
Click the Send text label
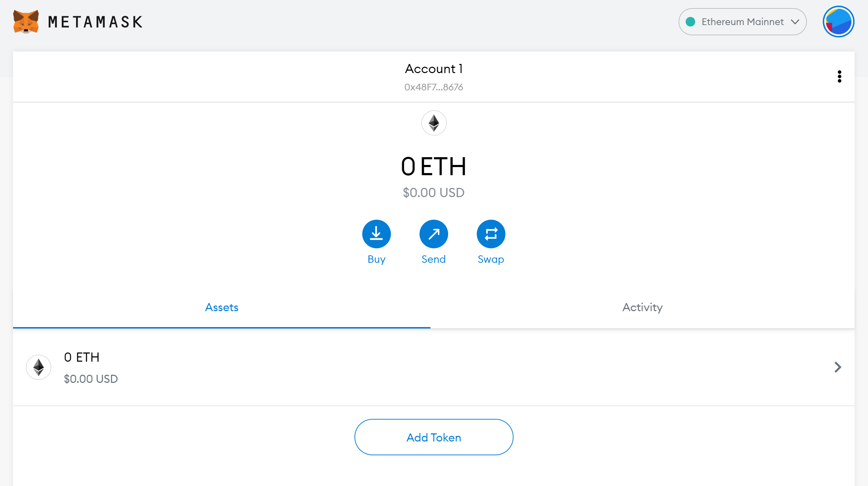[x=434, y=259]
